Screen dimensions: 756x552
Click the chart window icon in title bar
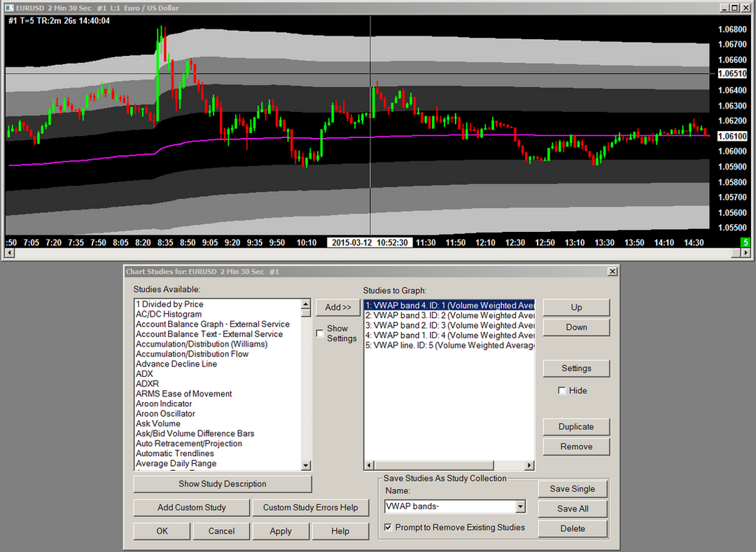[9, 8]
